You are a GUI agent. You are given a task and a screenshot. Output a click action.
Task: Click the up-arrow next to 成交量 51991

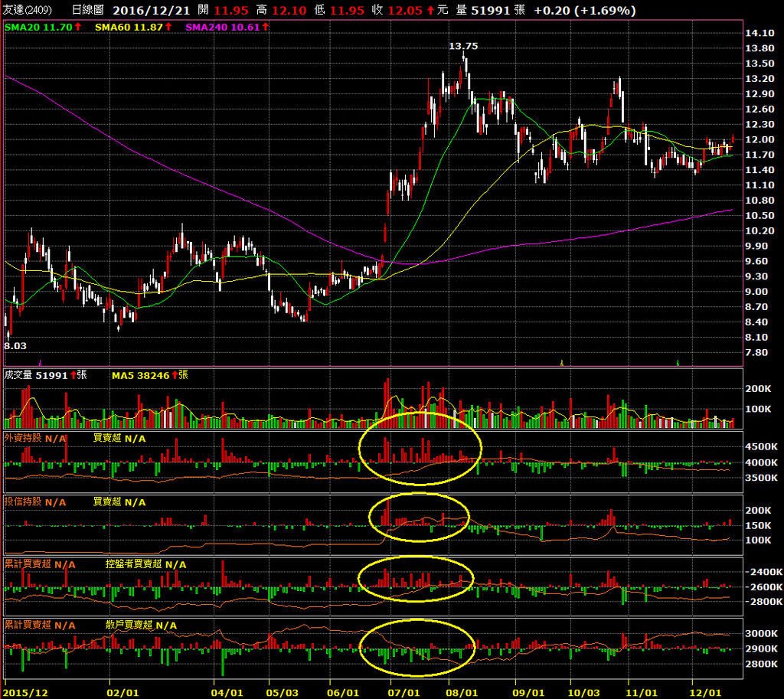(x=73, y=375)
